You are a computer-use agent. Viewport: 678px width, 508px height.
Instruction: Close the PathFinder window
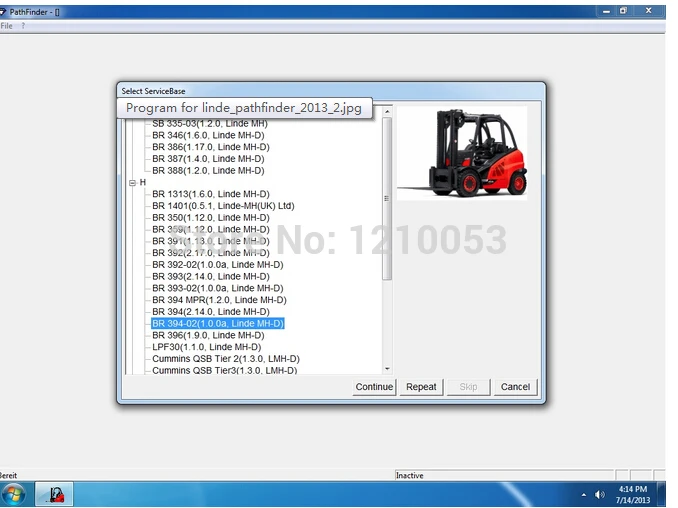click(649, 11)
